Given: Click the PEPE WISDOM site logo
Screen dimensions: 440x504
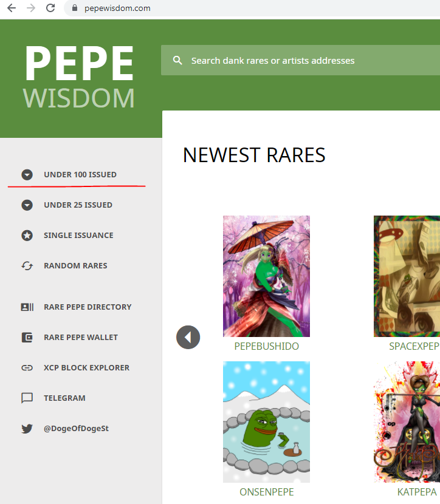Looking at the screenshot, I should (79, 77).
